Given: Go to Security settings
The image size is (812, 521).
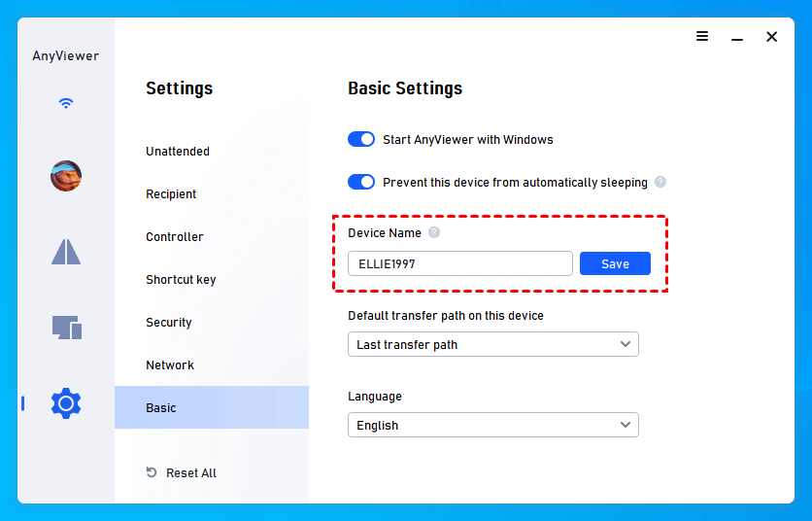Looking at the screenshot, I should click(169, 323).
